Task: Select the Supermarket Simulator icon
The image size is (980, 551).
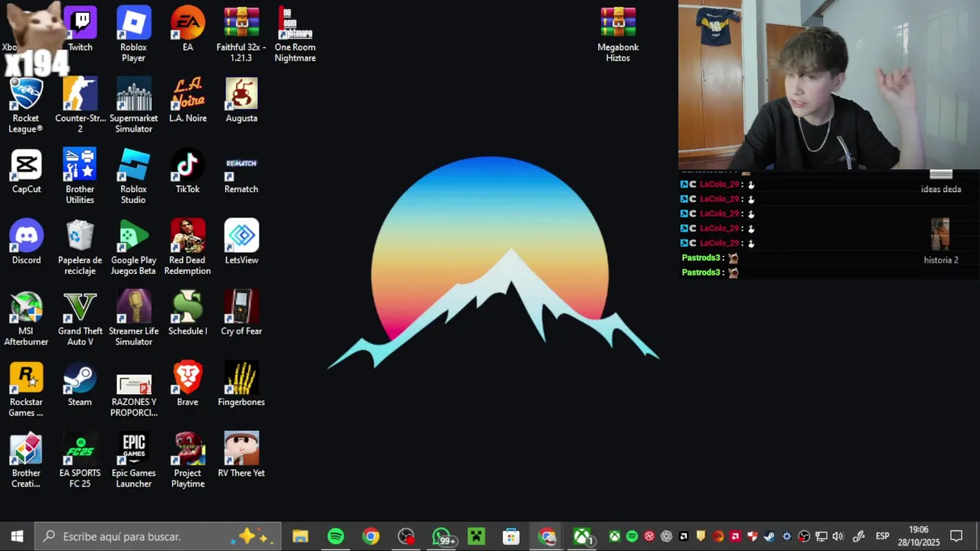Action: [133, 106]
